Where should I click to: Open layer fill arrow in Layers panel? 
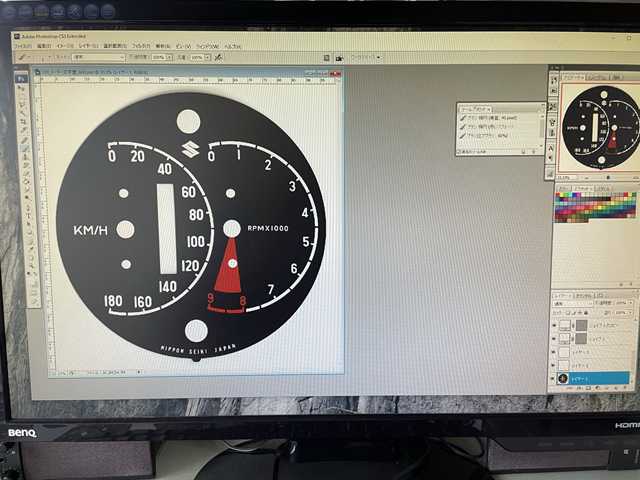click(x=631, y=313)
